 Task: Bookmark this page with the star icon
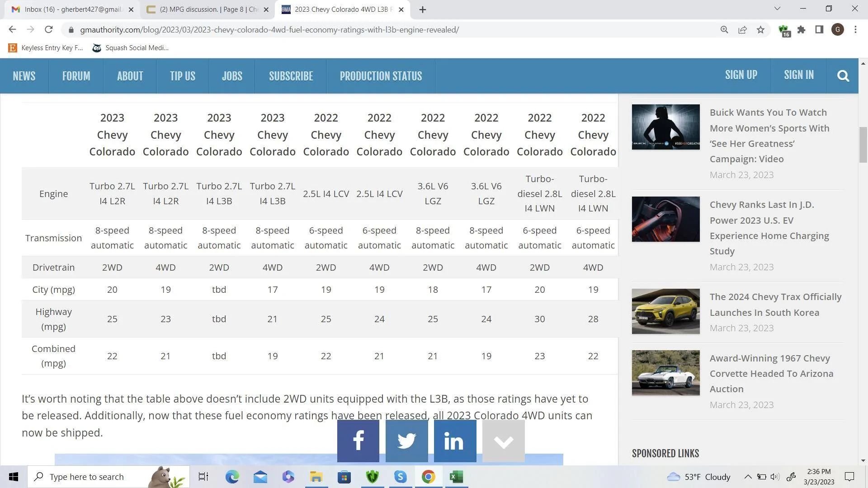click(x=760, y=30)
